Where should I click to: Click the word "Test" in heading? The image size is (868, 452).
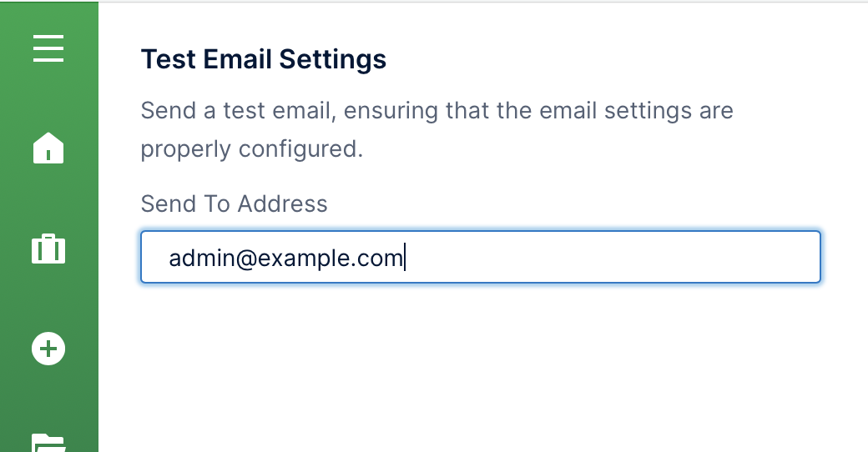coord(169,59)
